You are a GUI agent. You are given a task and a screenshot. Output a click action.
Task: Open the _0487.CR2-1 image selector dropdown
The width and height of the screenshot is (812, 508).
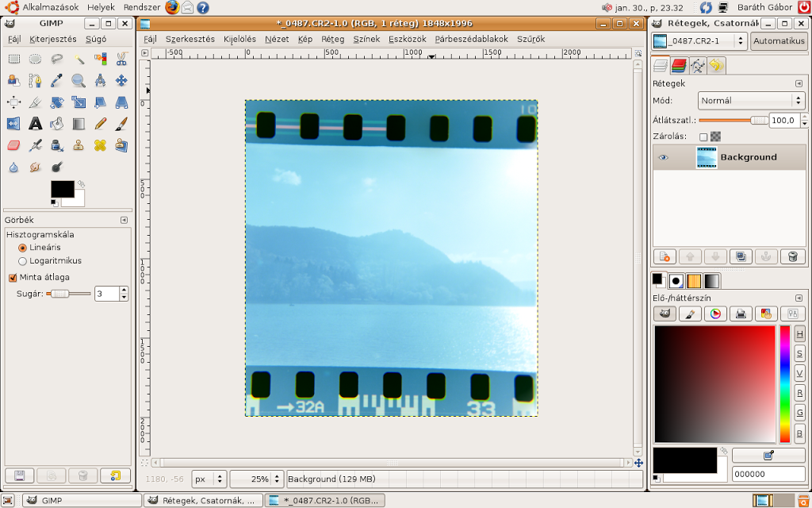coord(699,41)
